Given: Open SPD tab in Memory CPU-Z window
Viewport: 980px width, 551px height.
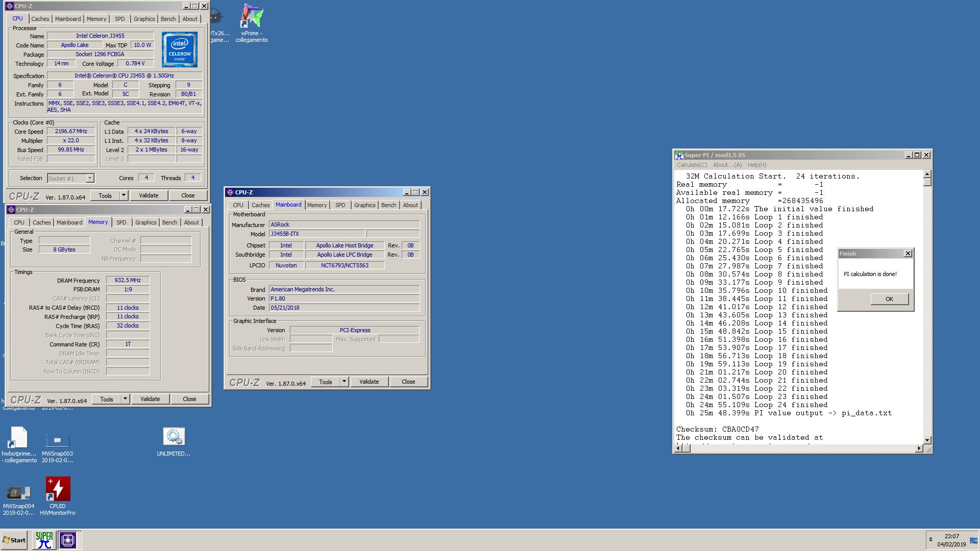Looking at the screenshot, I should click(121, 222).
